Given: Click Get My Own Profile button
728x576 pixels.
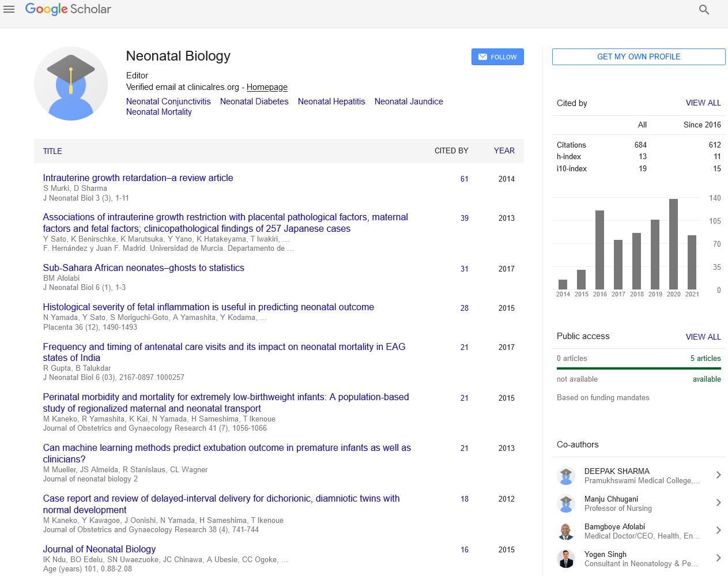Looking at the screenshot, I should coord(639,57).
